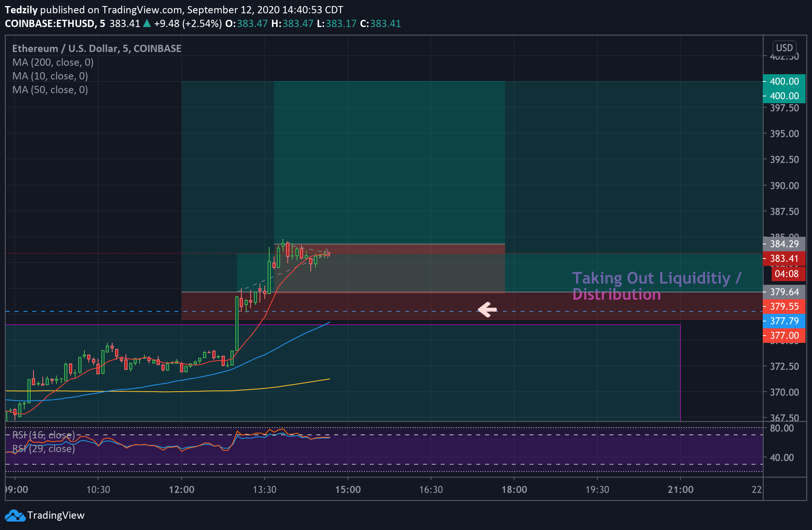This screenshot has width=812, height=530.
Task: Click the 377.79 blue price label
Action: 784,321
